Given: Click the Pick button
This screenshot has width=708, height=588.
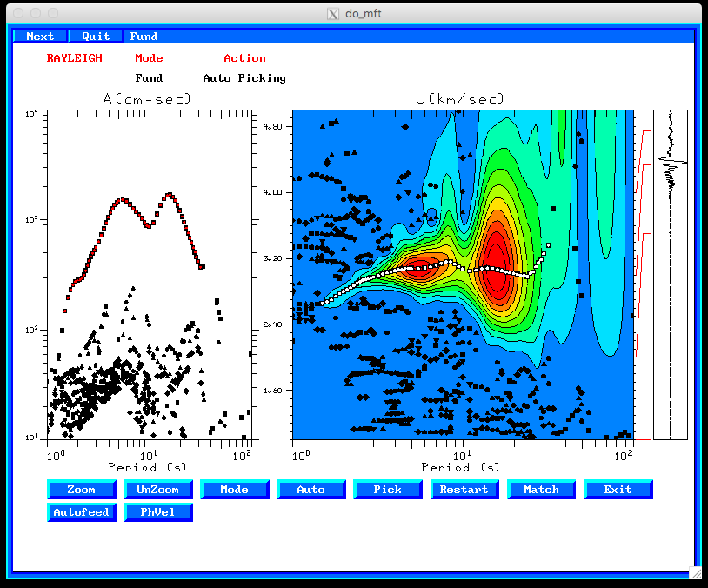Looking at the screenshot, I should (387, 490).
